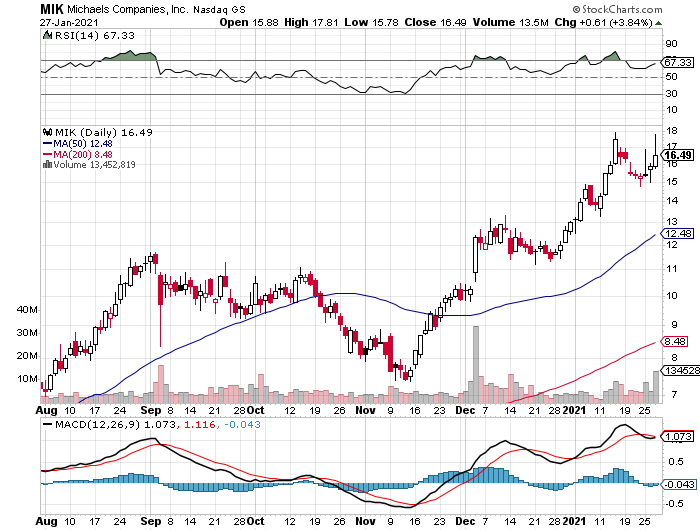Click the Open 15.88 value
The width and height of the screenshot is (700, 530).
(x=249, y=22)
